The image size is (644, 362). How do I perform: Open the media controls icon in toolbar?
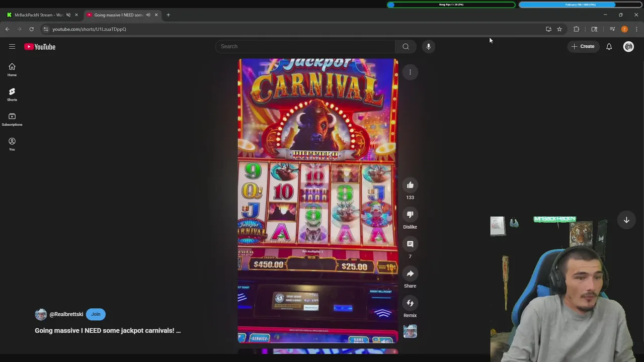click(612, 29)
